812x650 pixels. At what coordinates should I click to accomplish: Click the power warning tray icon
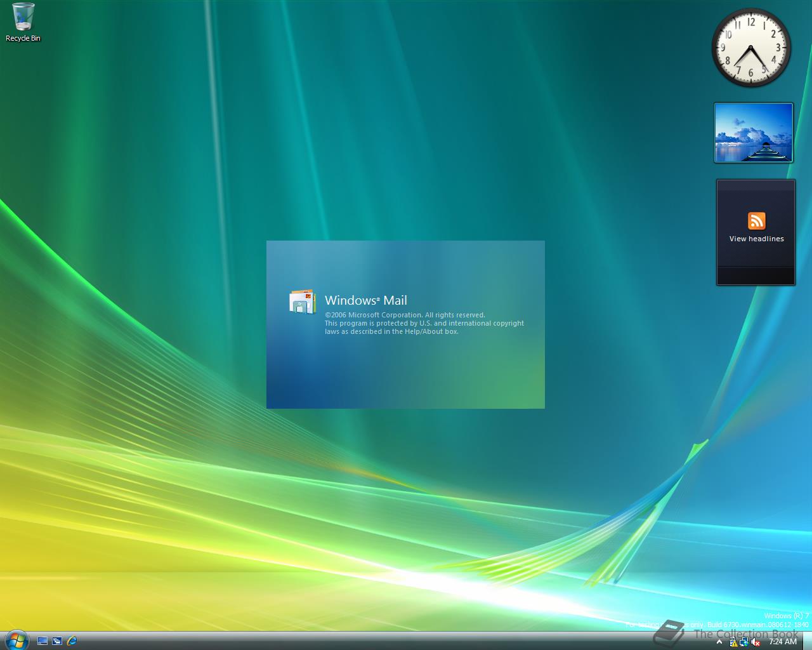[x=733, y=642]
